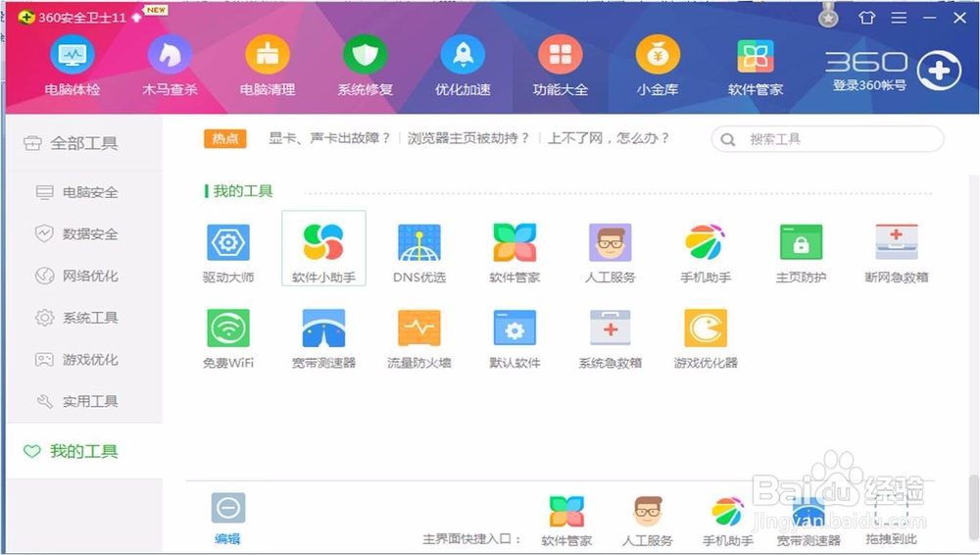Click the 编辑 edit minus icon
Image resolution: width=980 pixels, height=555 pixels.
point(228,508)
